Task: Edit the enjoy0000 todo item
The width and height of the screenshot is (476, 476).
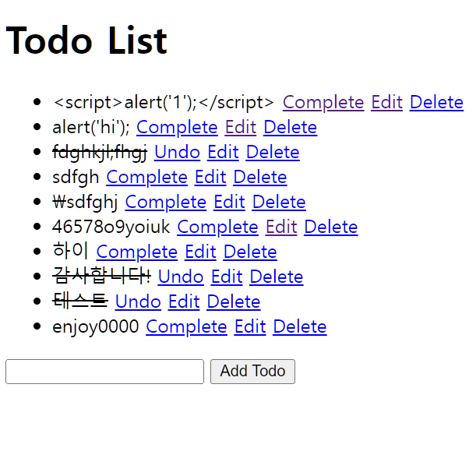Action: tap(250, 327)
